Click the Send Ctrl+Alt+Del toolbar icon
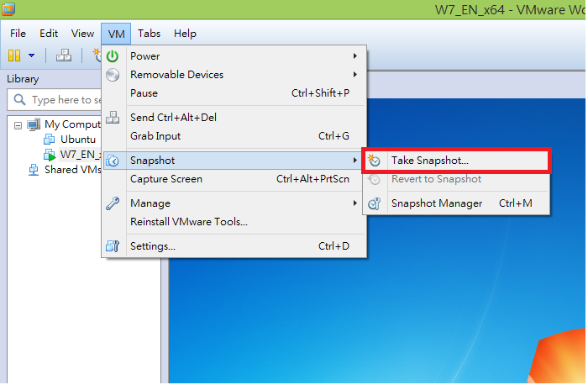This screenshot has width=588, height=385. pos(64,56)
